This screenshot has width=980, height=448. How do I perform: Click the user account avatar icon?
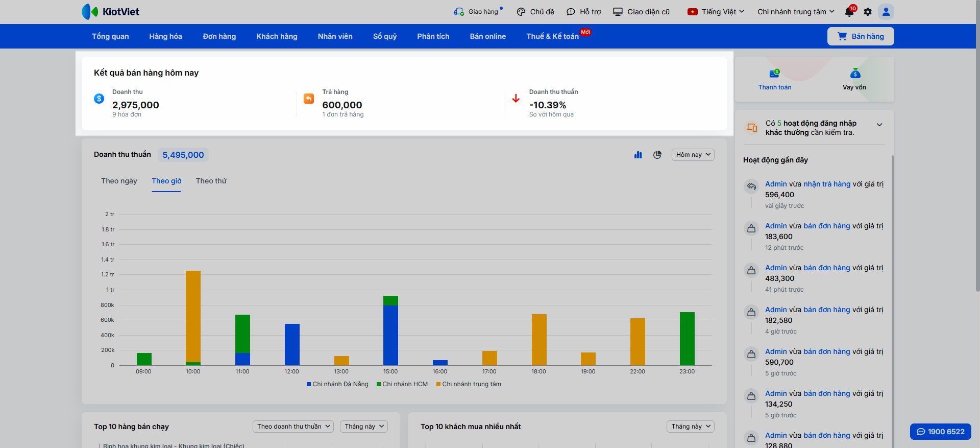click(x=886, y=12)
